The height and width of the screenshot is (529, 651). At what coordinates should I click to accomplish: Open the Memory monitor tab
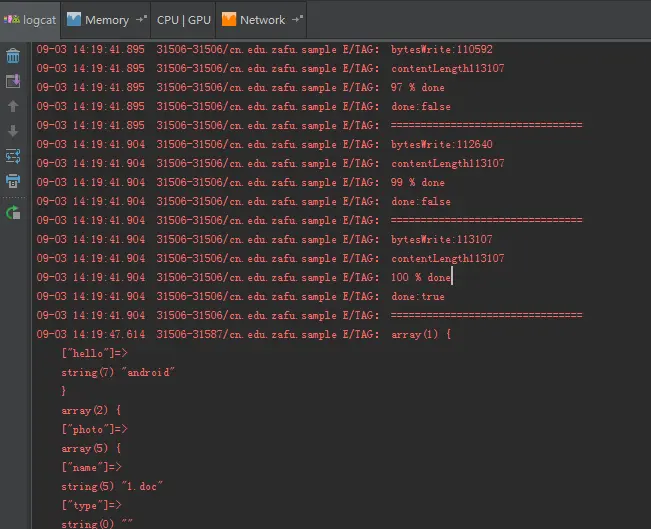pyautogui.click(x=106, y=20)
